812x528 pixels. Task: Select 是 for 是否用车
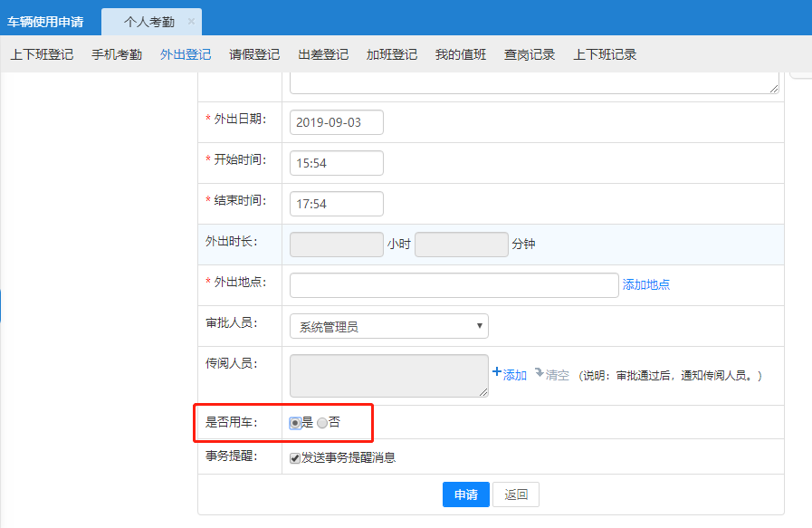(295, 423)
